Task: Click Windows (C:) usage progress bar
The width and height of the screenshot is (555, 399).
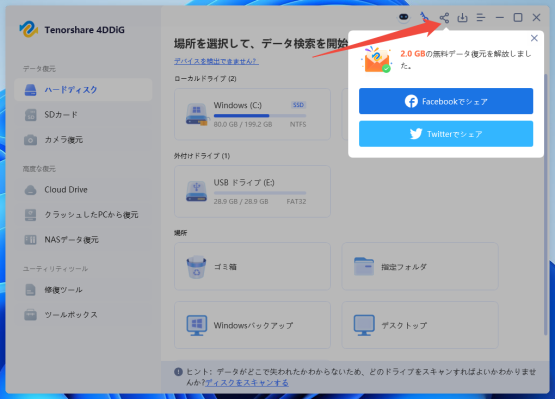Action: pyautogui.click(x=260, y=116)
